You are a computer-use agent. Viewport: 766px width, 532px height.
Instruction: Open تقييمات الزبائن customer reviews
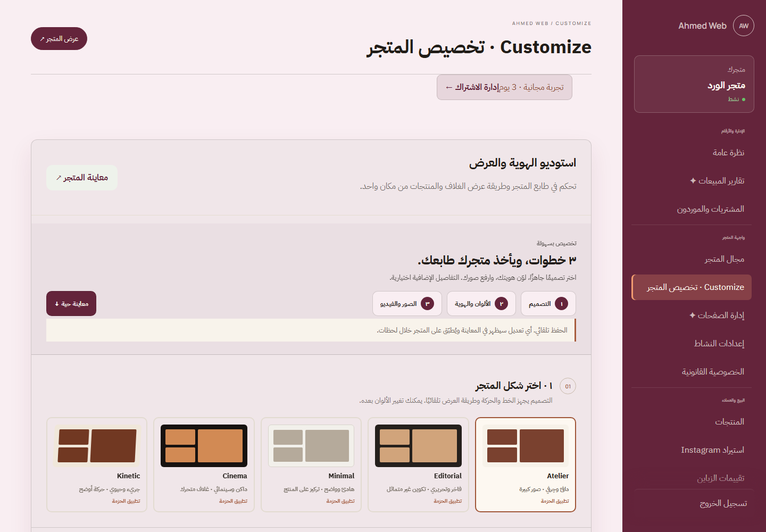pos(692,478)
